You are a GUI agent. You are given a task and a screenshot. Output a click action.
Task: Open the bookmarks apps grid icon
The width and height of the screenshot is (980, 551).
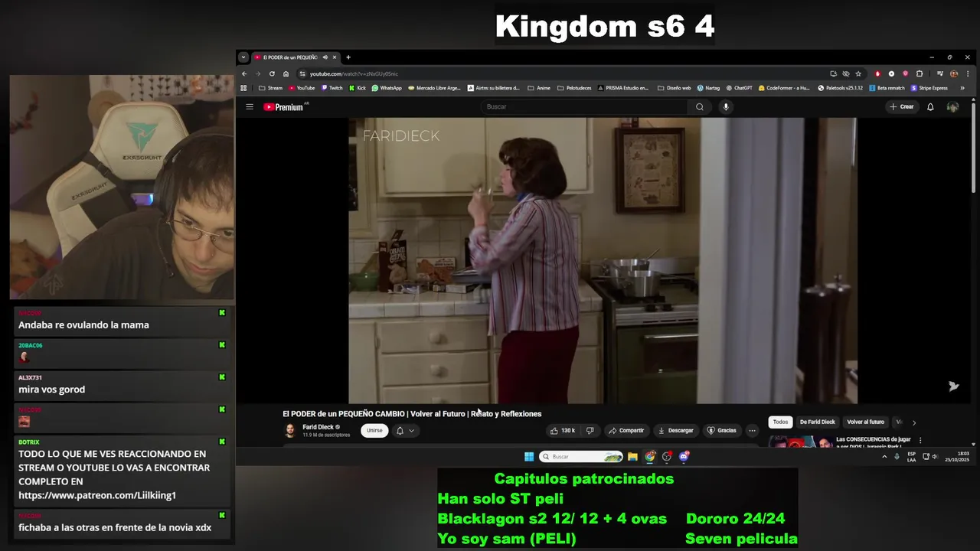243,88
